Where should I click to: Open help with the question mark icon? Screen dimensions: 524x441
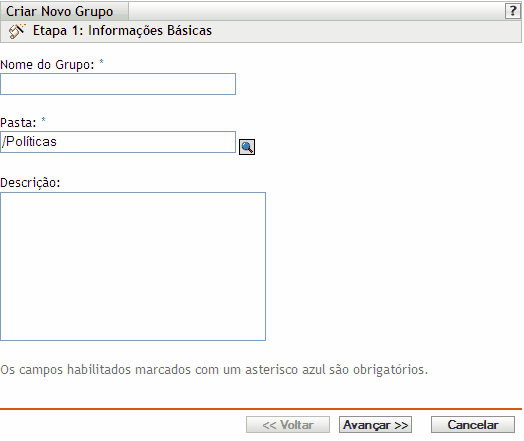512,11
